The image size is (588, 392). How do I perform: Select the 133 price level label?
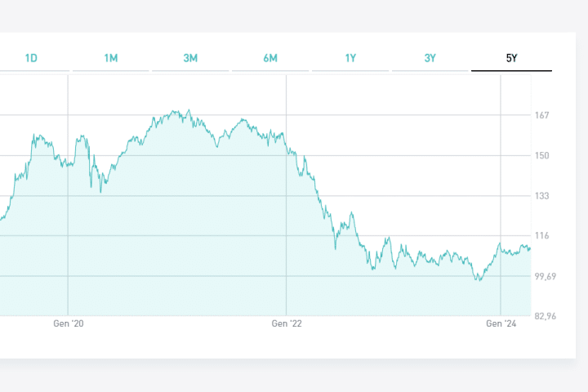pyautogui.click(x=541, y=196)
